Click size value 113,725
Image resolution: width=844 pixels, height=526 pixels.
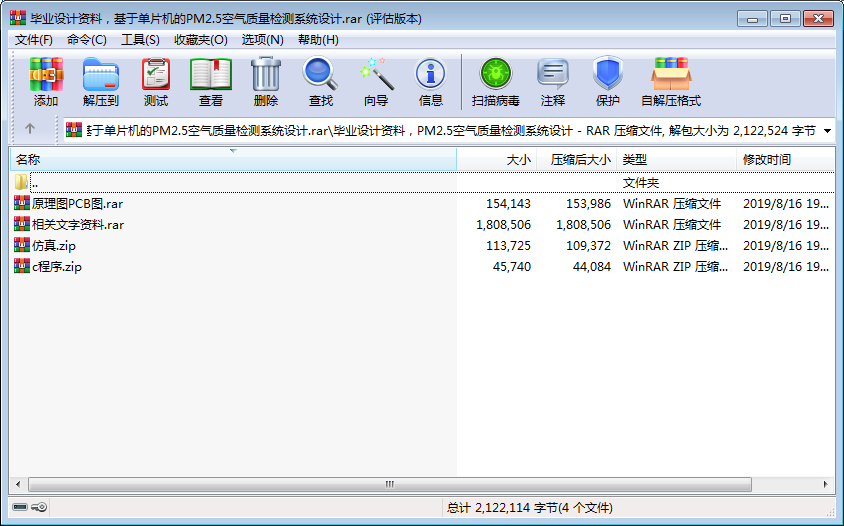(508, 246)
